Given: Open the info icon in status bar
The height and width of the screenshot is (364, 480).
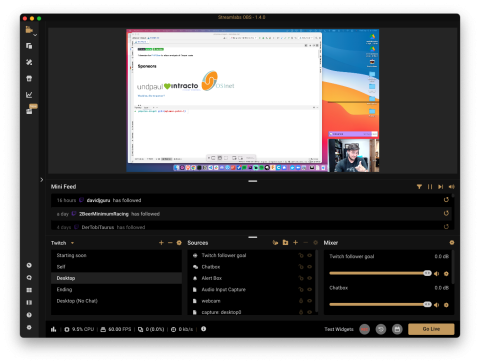Looking at the screenshot, I should pos(203,329).
